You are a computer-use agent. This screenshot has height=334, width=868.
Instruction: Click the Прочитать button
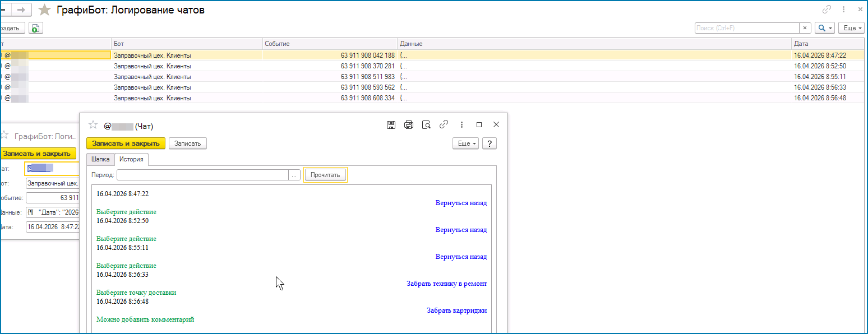coord(325,175)
